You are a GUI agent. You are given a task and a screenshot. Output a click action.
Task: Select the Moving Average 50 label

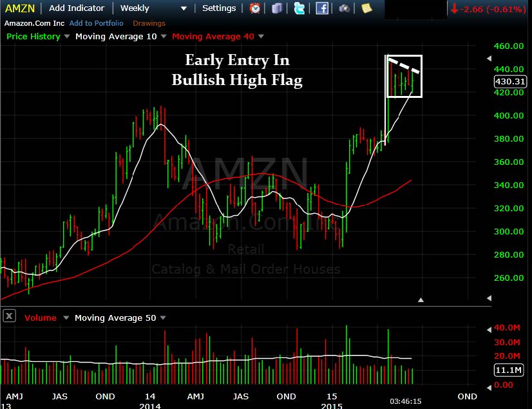[115, 318]
